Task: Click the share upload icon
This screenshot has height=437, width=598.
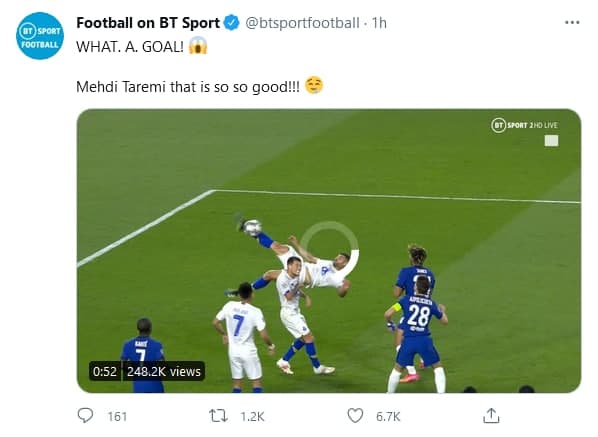Action: point(491,415)
